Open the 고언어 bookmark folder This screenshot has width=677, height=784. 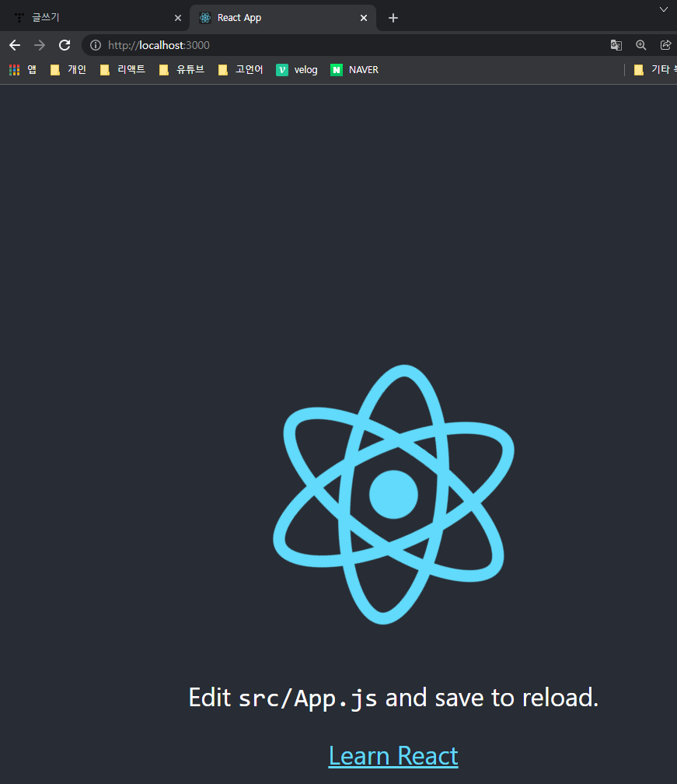pyautogui.click(x=241, y=70)
